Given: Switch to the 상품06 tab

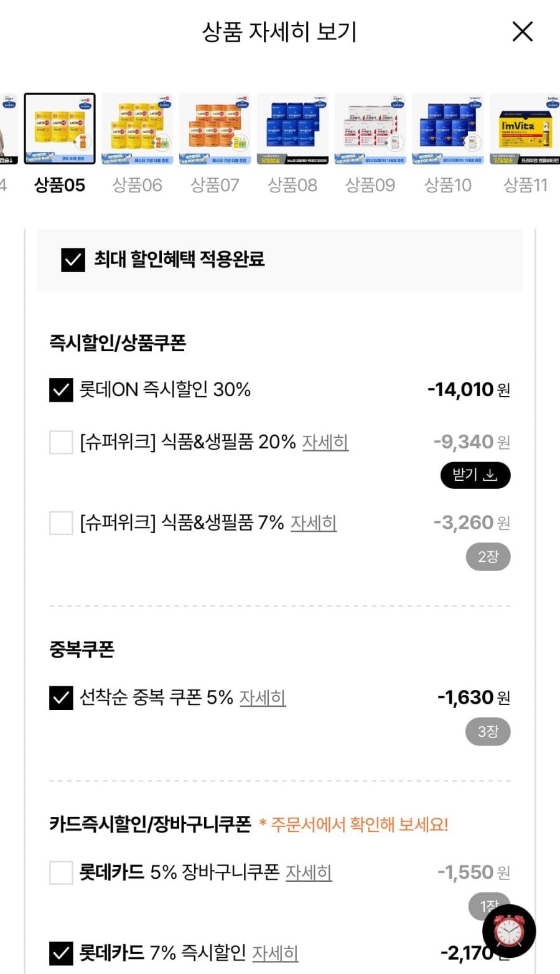Looking at the screenshot, I should [137, 185].
